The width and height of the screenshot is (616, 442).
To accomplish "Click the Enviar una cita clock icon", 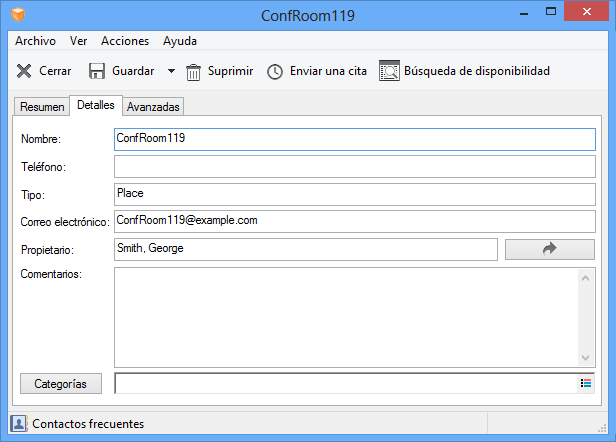I will 275,72.
